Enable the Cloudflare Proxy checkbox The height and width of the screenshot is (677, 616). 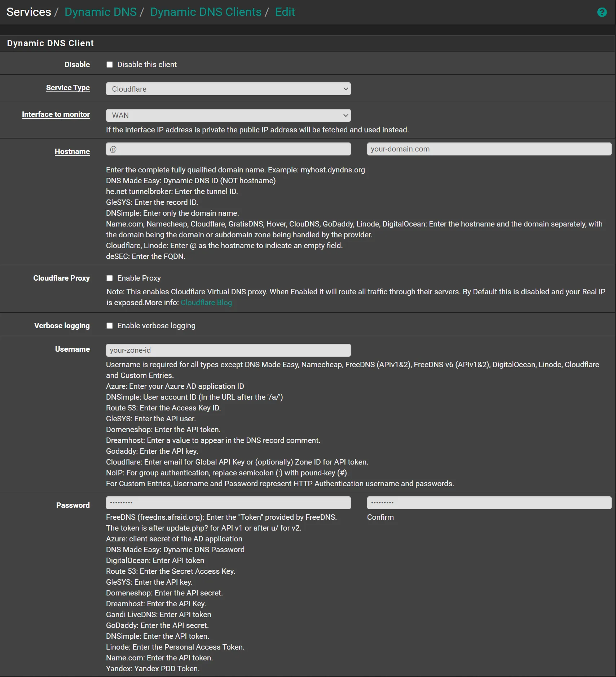pos(110,278)
